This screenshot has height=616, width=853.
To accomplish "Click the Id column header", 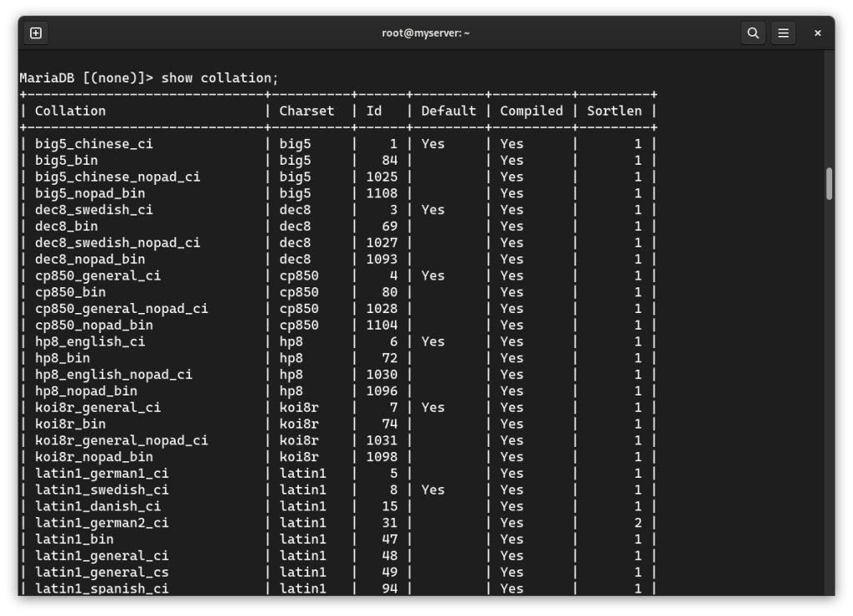I will point(374,110).
